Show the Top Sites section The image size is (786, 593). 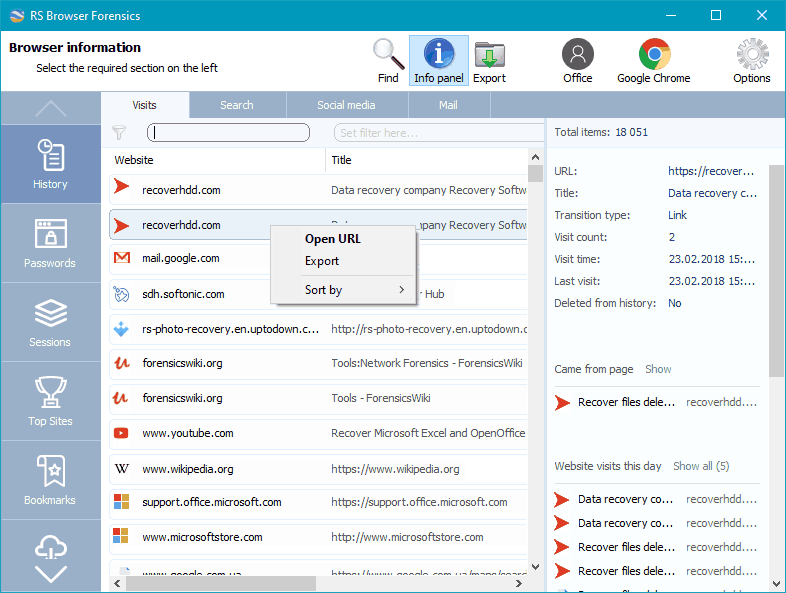(x=50, y=402)
